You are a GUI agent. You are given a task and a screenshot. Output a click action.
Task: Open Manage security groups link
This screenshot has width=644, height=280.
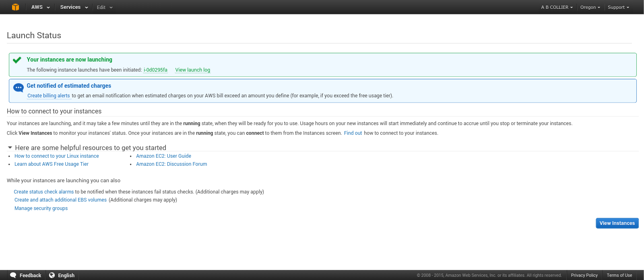tap(41, 208)
